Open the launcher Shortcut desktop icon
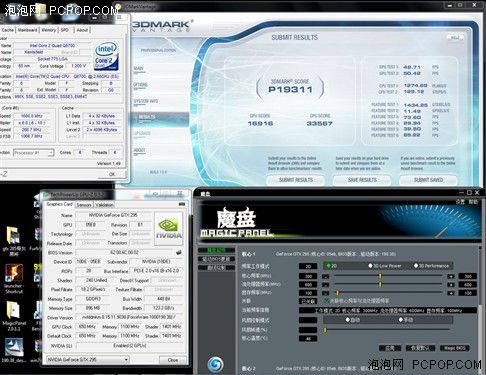The width and height of the screenshot is (486, 375). tap(13, 278)
